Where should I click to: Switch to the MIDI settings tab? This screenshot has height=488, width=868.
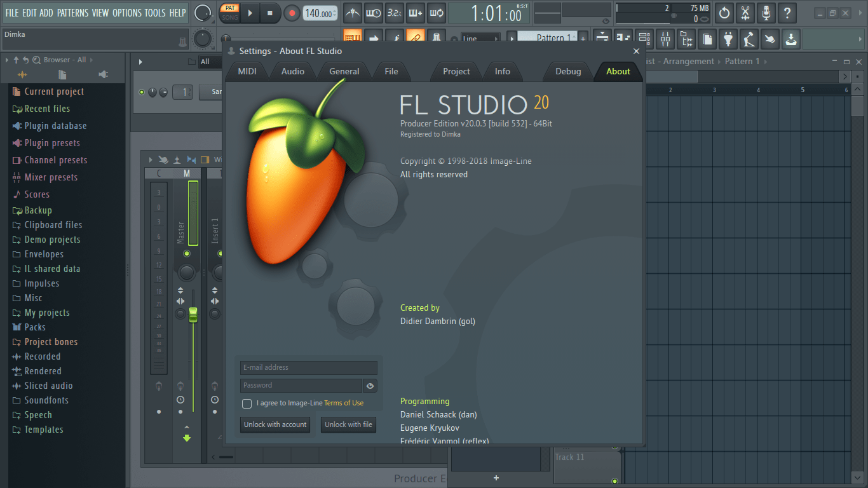point(247,71)
